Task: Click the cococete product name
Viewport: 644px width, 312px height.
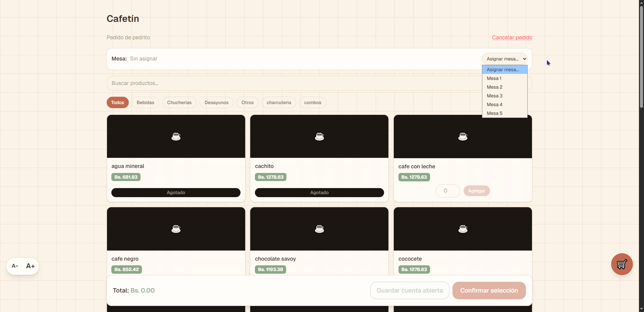Action: coord(410,259)
